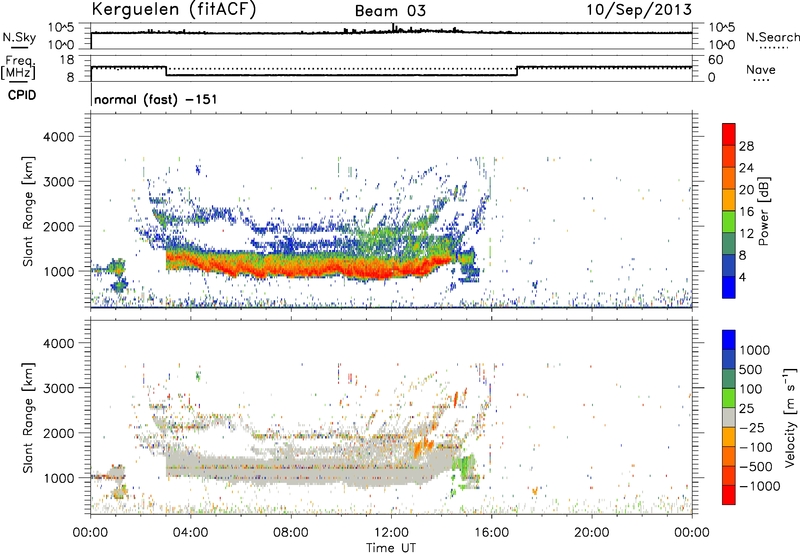Click the red high-power band near 12:00 UT
Screen dimensions: 800x554
[390, 269]
